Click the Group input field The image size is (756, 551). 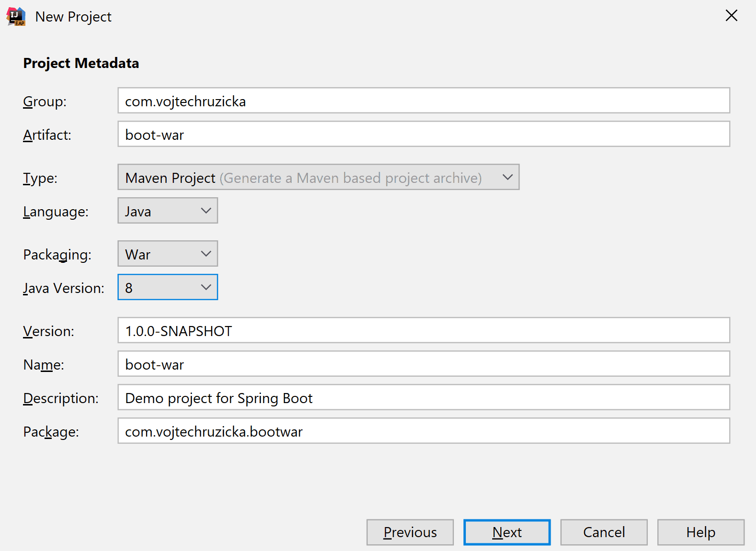(423, 101)
